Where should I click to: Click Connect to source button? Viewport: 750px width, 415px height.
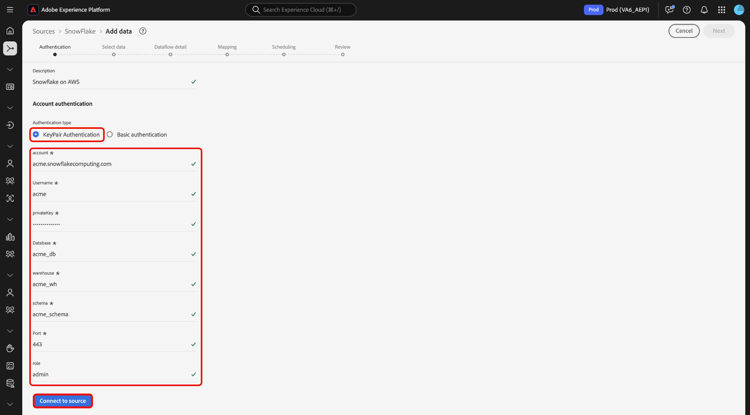pyautogui.click(x=63, y=401)
